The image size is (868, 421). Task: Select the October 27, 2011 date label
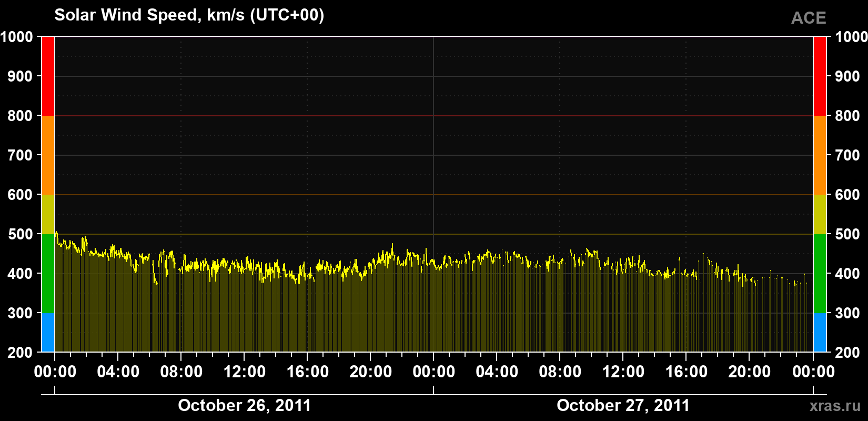pyautogui.click(x=623, y=405)
